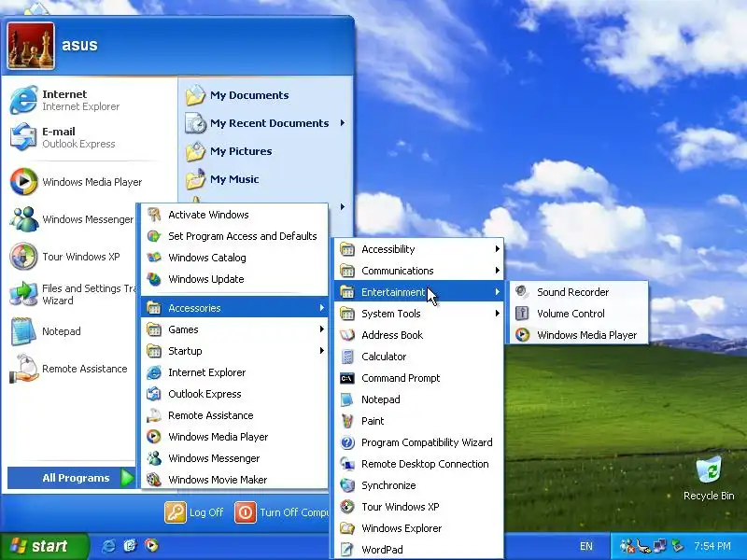Open Windows Movie Maker
This screenshot has height=560, width=747.
coord(234,480)
